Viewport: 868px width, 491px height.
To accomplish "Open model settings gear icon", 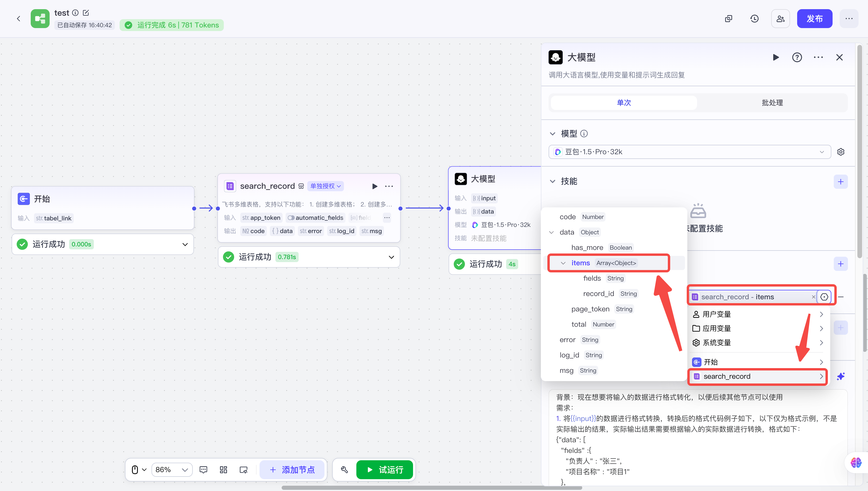I will click(x=840, y=152).
